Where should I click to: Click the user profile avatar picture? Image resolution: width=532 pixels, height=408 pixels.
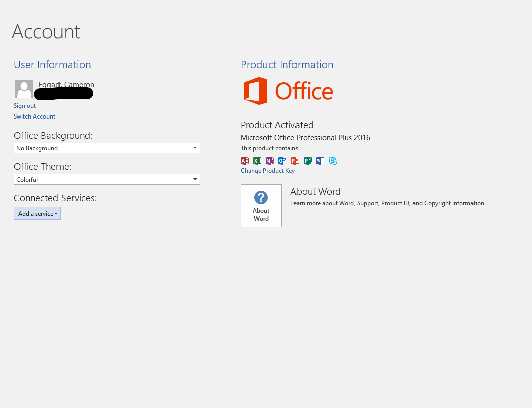click(x=24, y=89)
